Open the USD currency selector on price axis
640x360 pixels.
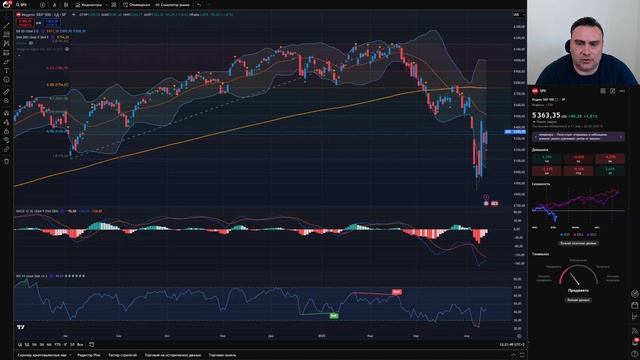pyautogui.click(x=518, y=15)
